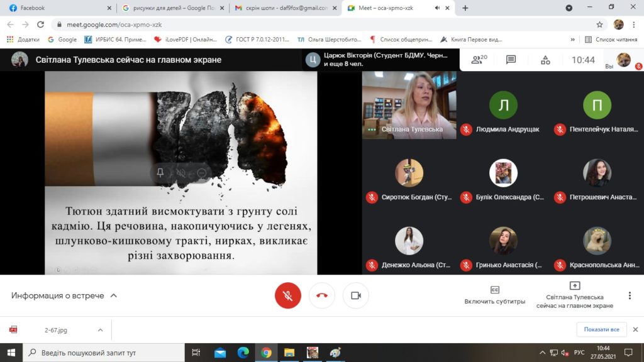Image resolution: width=644 pixels, height=362 pixels.
Task: Switch keyboard language via РУС indicator
Action: click(579, 353)
